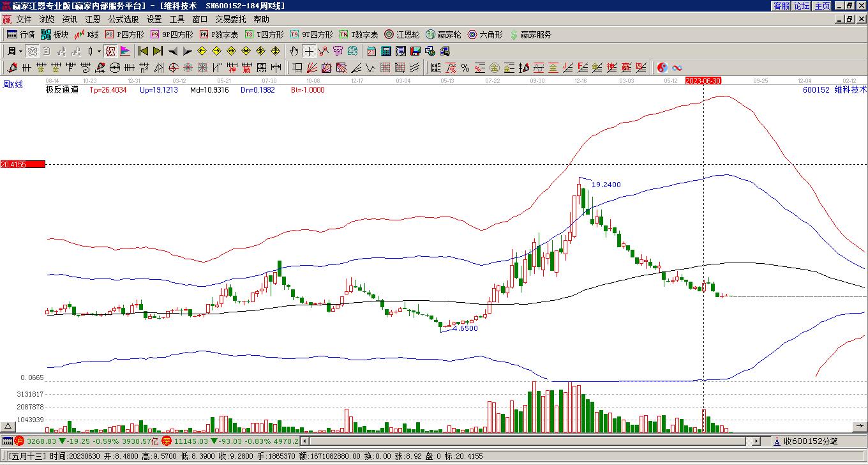Go to the 主页 homepage

(822, 6)
